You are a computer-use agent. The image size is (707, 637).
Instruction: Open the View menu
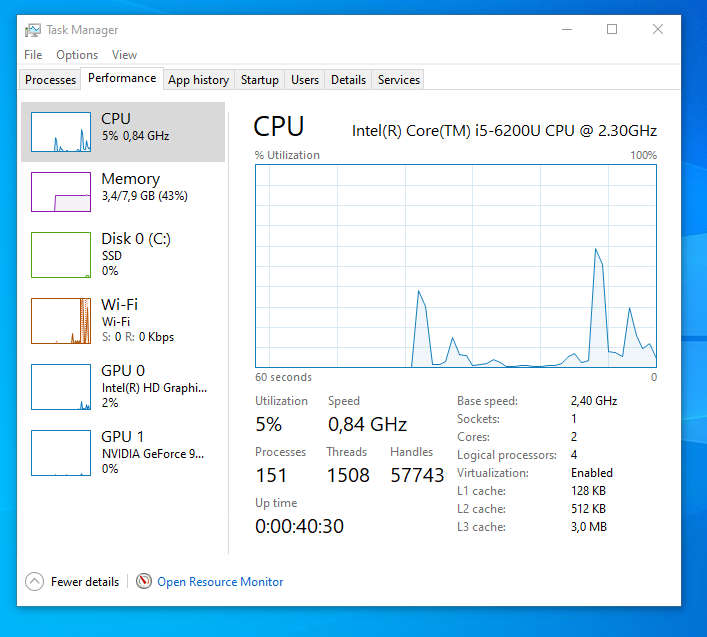click(124, 55)
